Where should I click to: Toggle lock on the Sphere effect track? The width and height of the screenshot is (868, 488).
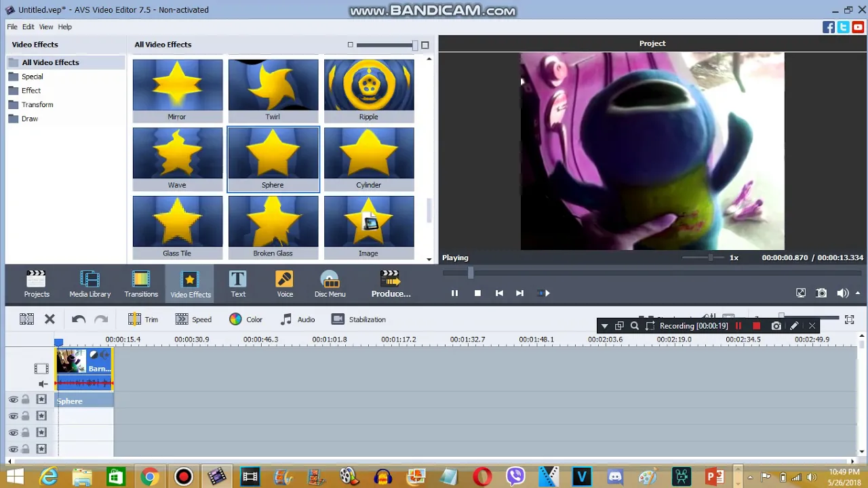(26, 400)
